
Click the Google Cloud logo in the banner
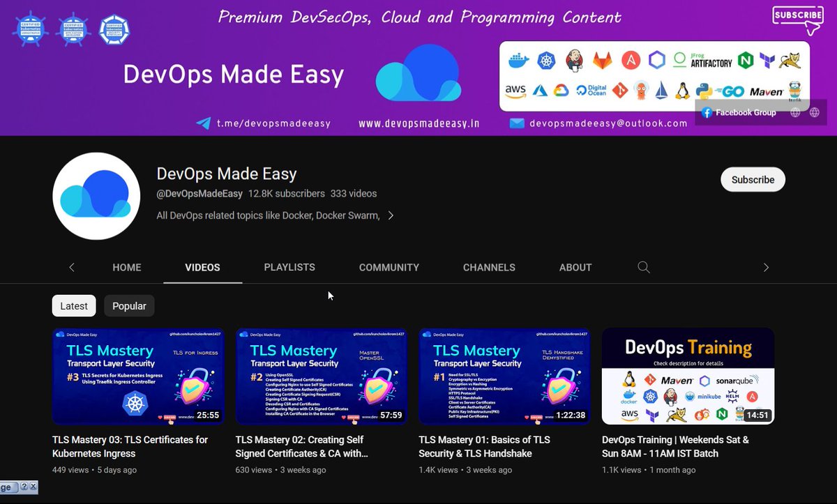point(561,91)
